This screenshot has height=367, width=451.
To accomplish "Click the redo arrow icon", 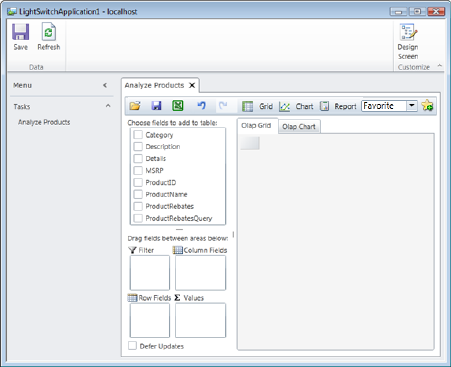I will point(223,106).
